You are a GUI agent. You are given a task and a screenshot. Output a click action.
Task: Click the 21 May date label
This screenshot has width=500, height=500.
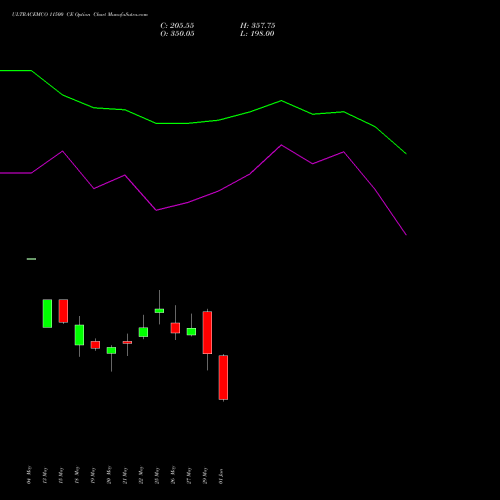click(125, 475)
